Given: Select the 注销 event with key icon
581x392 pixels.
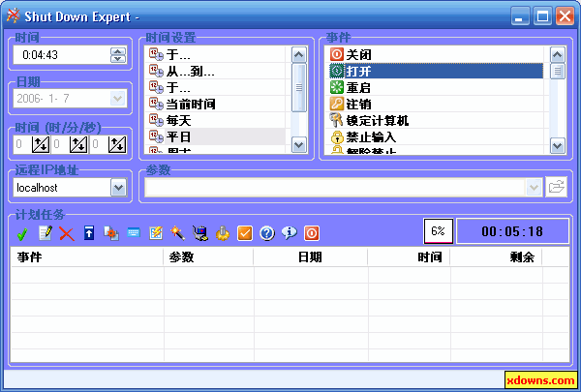Looking at the screenshot, I should pyautogui.click(x=436, y=105).
